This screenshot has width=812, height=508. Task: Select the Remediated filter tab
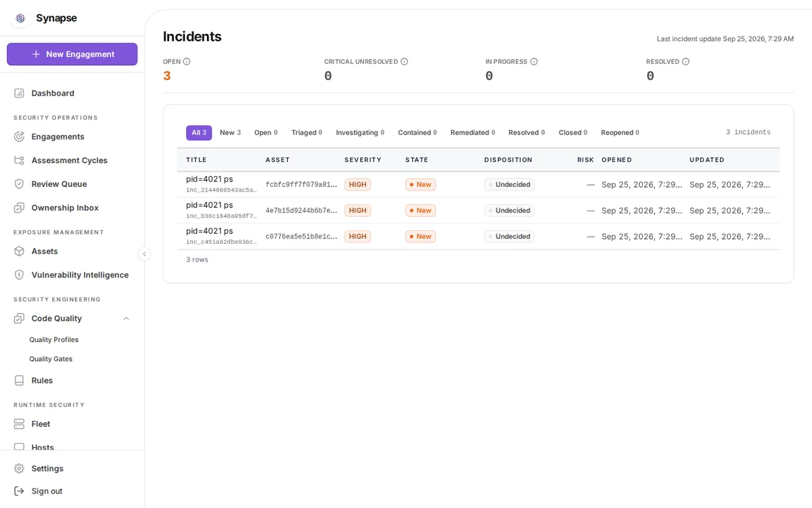click(473, 133)
